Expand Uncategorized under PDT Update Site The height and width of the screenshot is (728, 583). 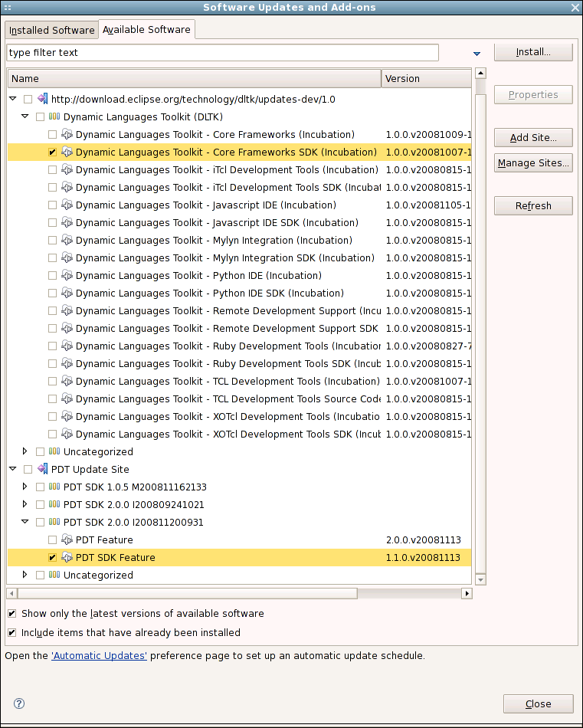25,575
